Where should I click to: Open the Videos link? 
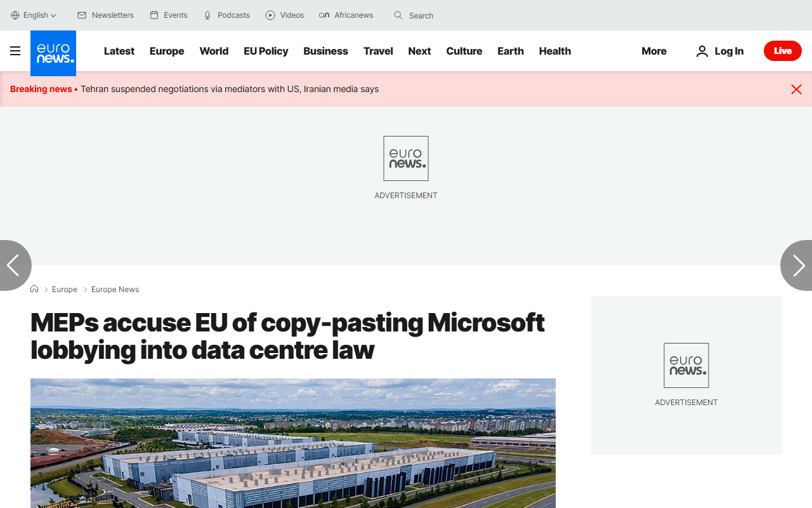click(x=292, y=15)
